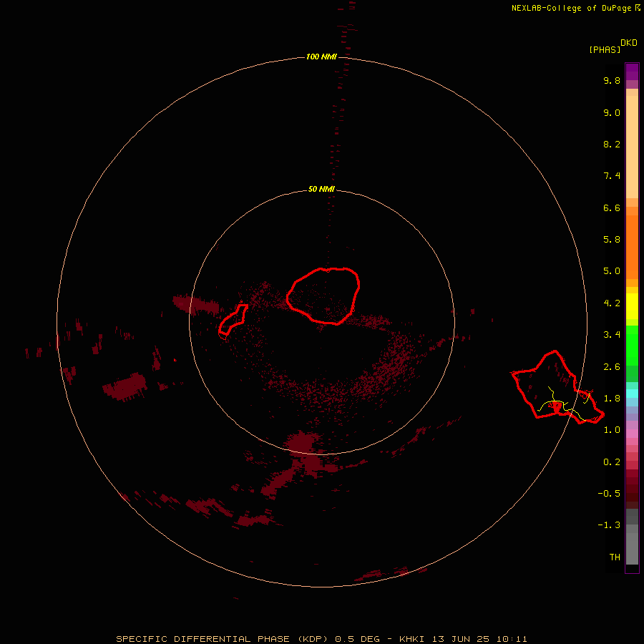Click the dark red swatch in color bar
This screenshot has height=644, width=644.
click(632, 489)
